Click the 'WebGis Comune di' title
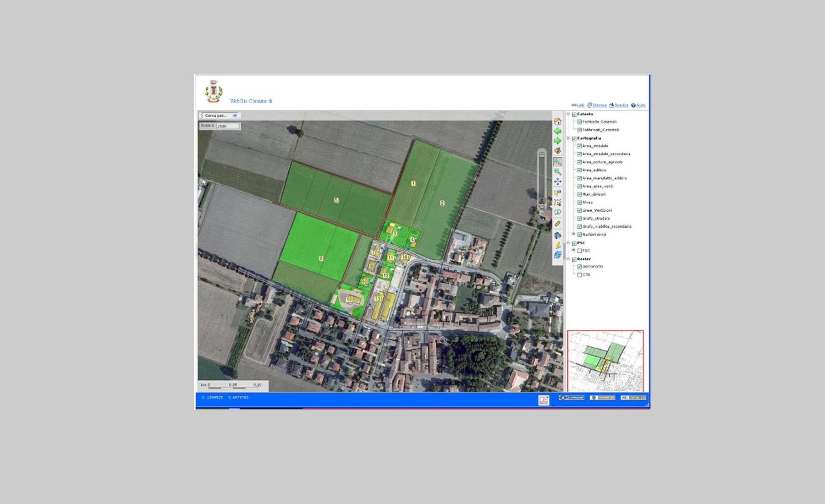Image resolution: width=825 pixels, height=504 pixels. [x=251, y=101]
